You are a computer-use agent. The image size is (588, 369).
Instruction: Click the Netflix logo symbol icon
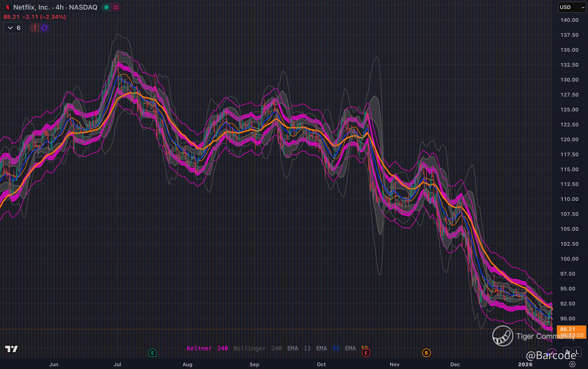tap(7, 7)
